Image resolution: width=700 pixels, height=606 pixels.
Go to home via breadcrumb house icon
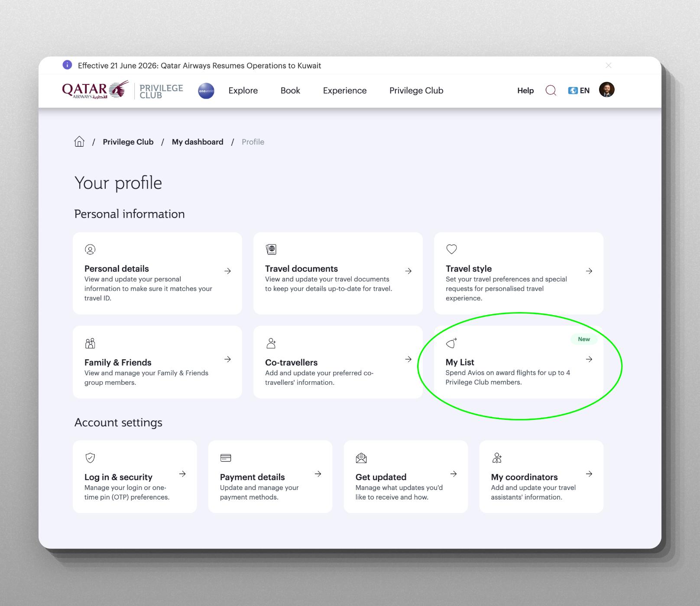coord(79,142)
